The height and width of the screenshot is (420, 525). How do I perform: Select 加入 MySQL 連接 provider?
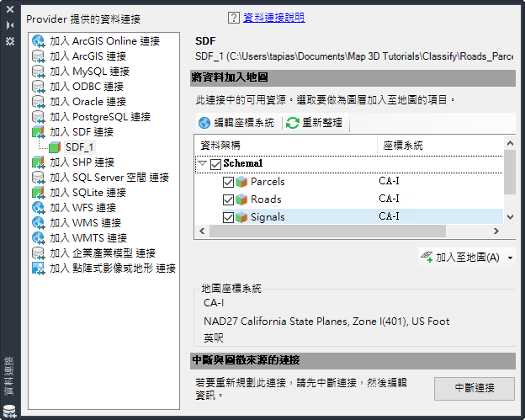[x=89, y=72]
